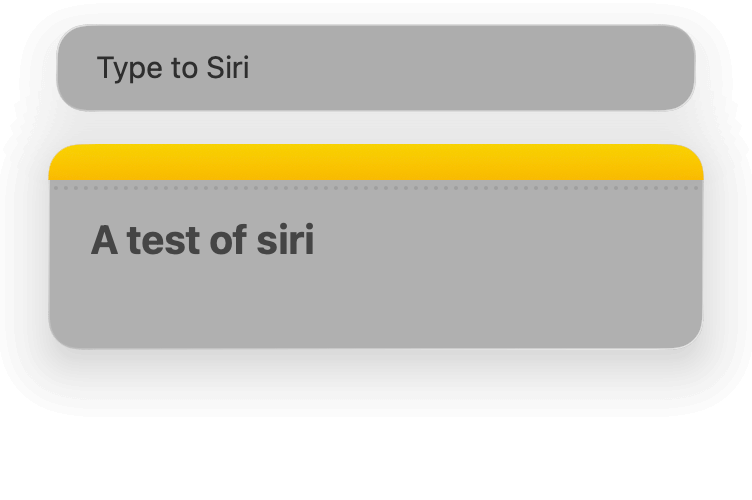Viewport: 752px width, 500px height.
Task: Click the letter 'A' starting the note title
Action: [x=103, y=241]
